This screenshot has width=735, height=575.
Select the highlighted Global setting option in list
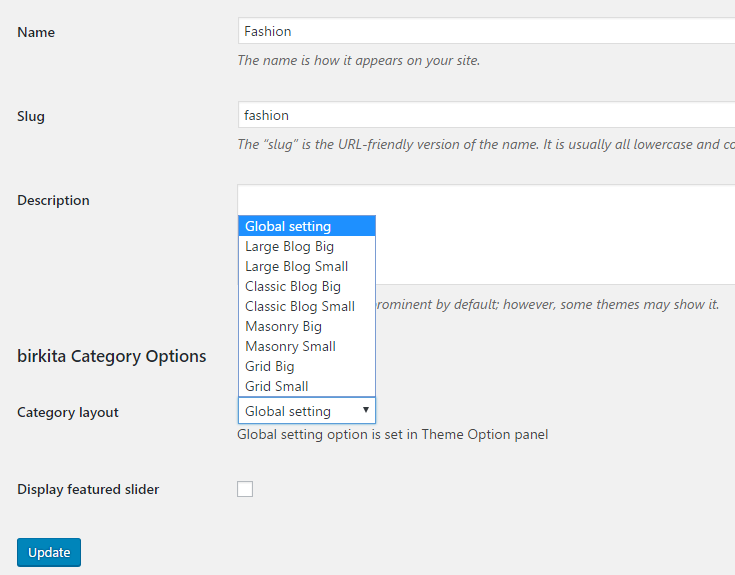(306, 226)
